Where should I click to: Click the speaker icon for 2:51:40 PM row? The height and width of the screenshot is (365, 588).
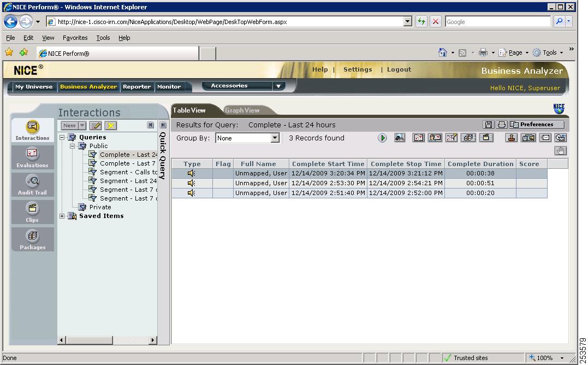pyautogui.click(x=191, y=193)
